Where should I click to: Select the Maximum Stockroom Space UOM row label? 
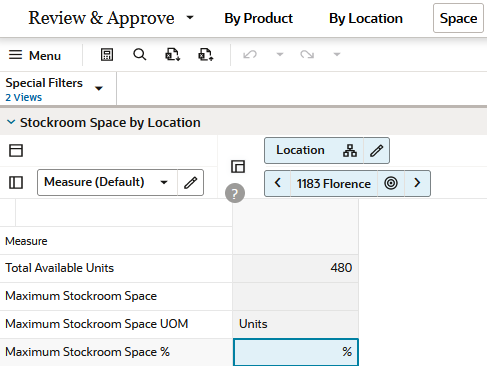(97, 324)
